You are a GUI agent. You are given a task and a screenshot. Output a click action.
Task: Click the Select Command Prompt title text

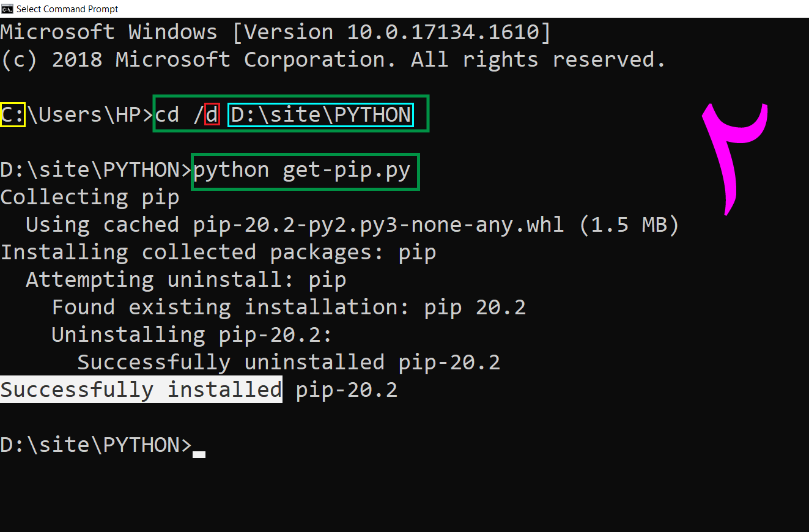(x=67, y=9)
